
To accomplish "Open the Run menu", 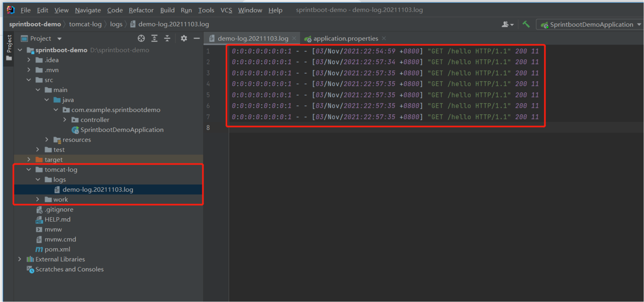I will [186, 10].
